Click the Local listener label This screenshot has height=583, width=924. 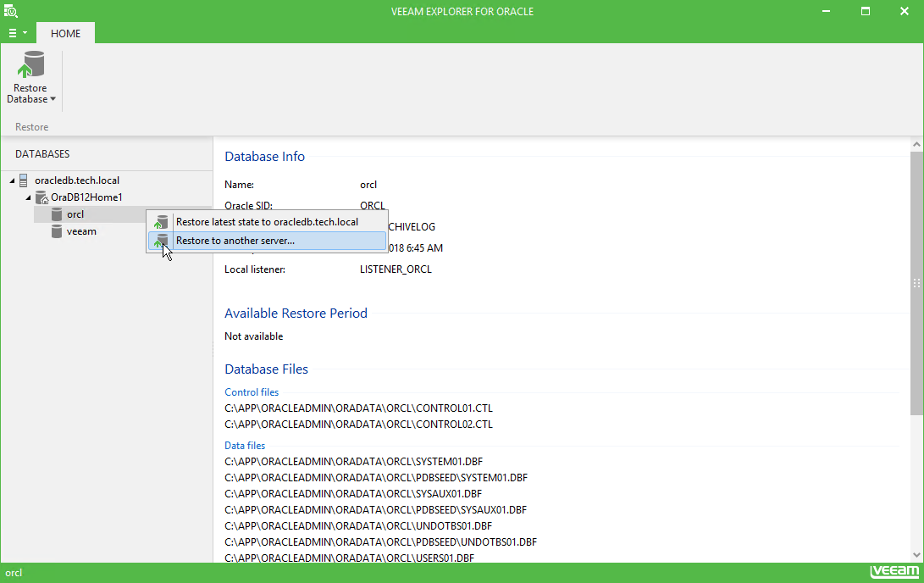point(255,269)
